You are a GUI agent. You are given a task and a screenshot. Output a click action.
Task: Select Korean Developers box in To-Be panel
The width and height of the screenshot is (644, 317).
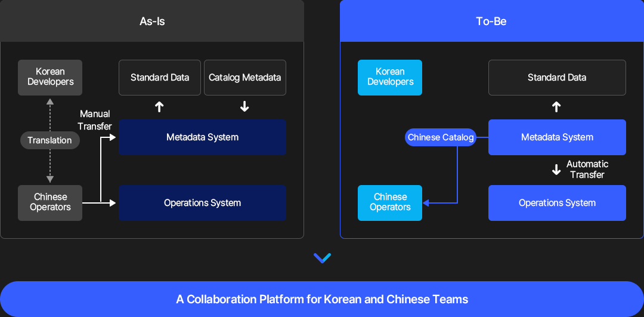pyautogui.click(x=390, y=77)
